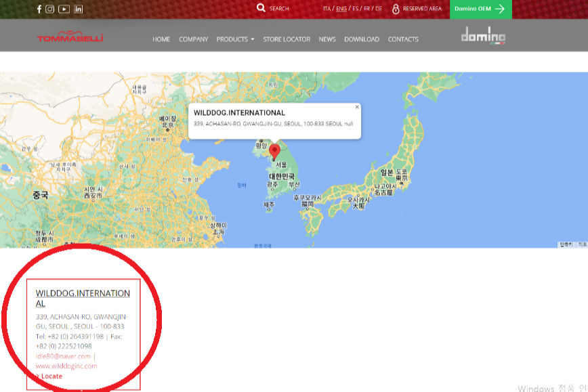
Task: Open the COMPANY menu item
Action: click(x=194, y=39)
